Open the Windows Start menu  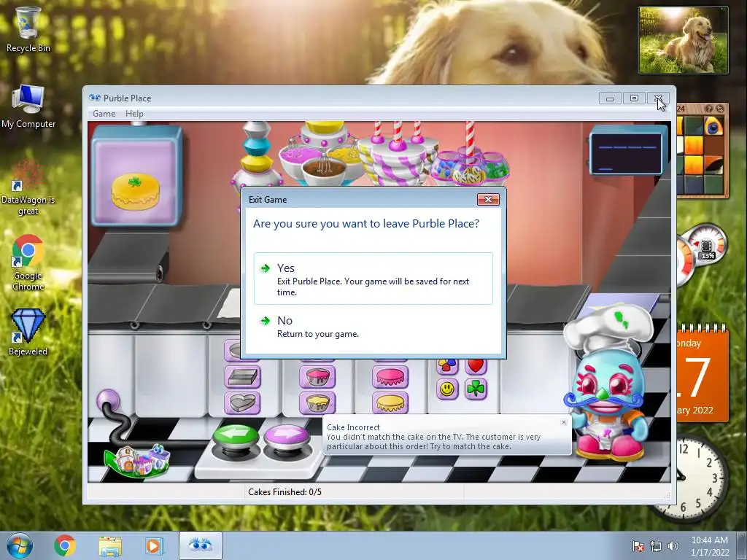[20, 545]
